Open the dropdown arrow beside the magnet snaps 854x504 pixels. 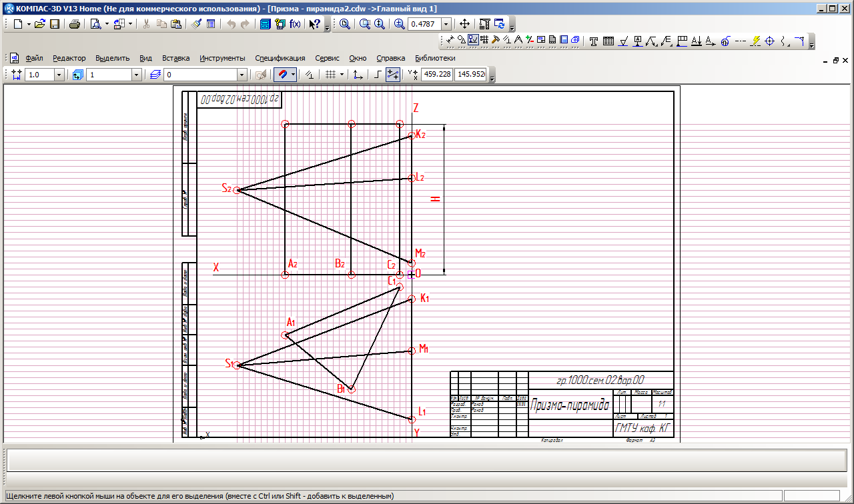click(293, 75)
